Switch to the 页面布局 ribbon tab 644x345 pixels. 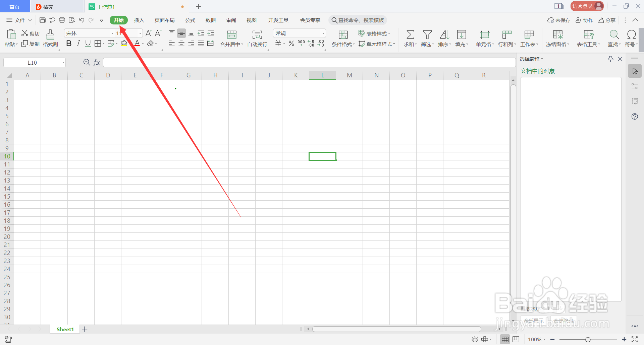point(164,20)
